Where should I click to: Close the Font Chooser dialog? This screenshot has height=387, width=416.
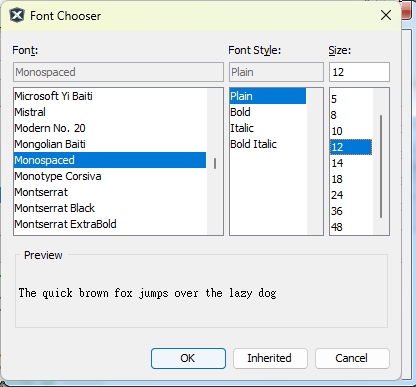(386, 15)
